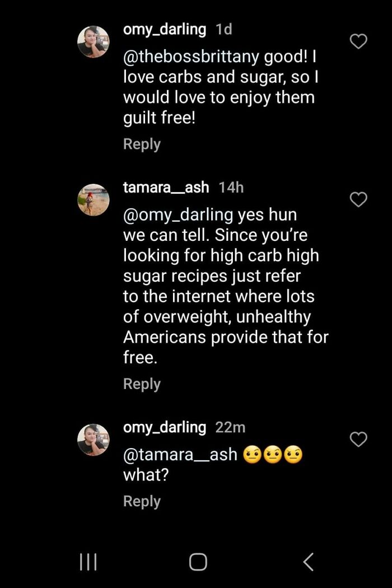Tap the heart icon on omy_darling's latest comment
This screenshot has height=588, width=392.
point(358,439)
